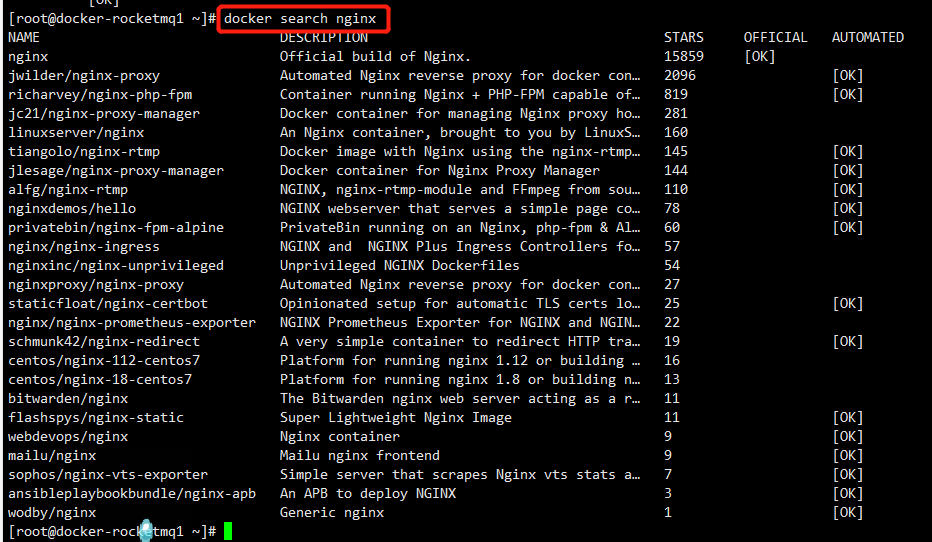Click the [OK] in the jwilder/nginx-proxy row
This screenshot has width=932, height=542.
pos(848,76)
